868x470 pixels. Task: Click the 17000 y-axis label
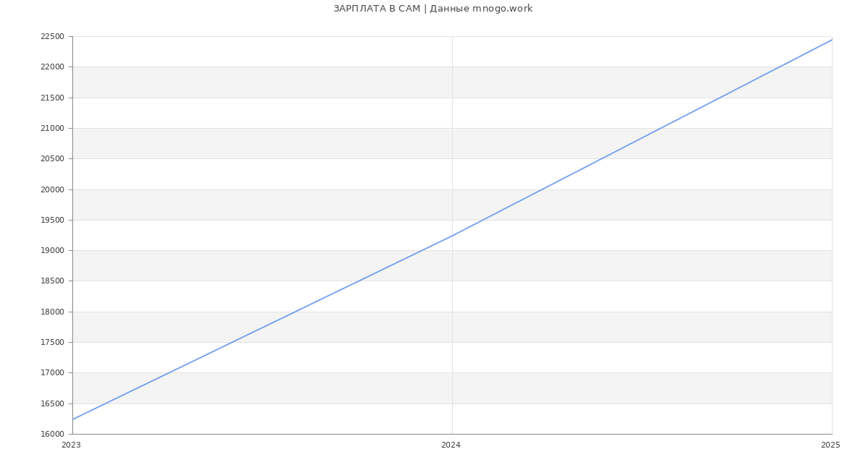pyautogui.click(x=52, y=373)
